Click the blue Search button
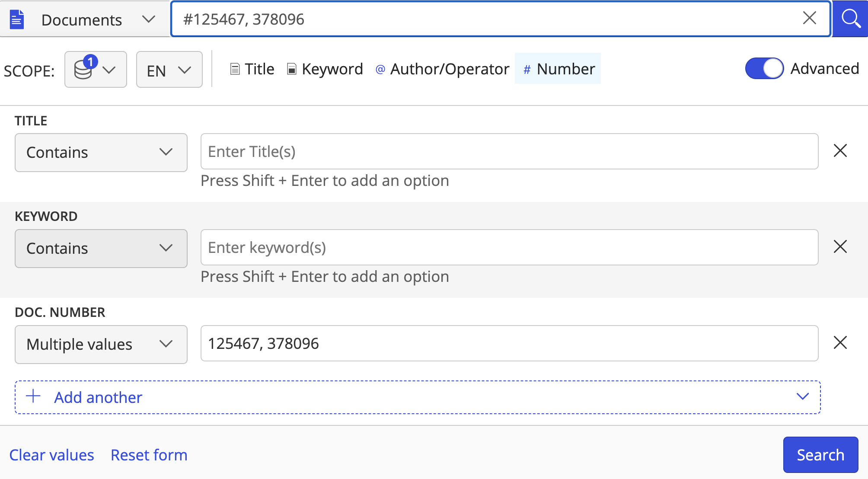The image size is (868, 479). [x=820, y=455]
